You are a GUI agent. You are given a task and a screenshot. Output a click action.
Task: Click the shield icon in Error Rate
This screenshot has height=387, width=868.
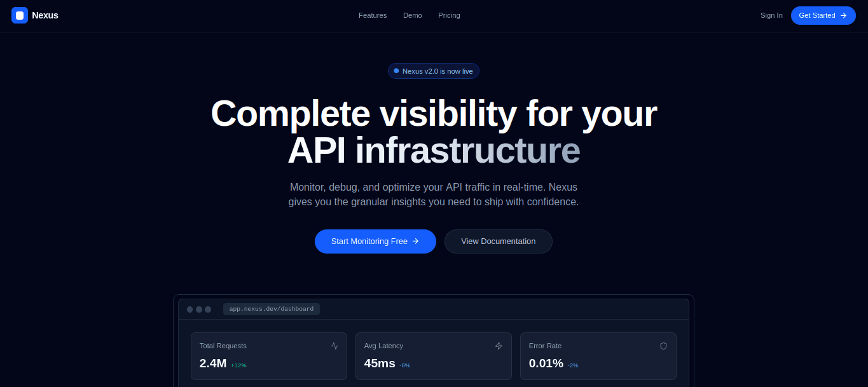click(663, 346)
